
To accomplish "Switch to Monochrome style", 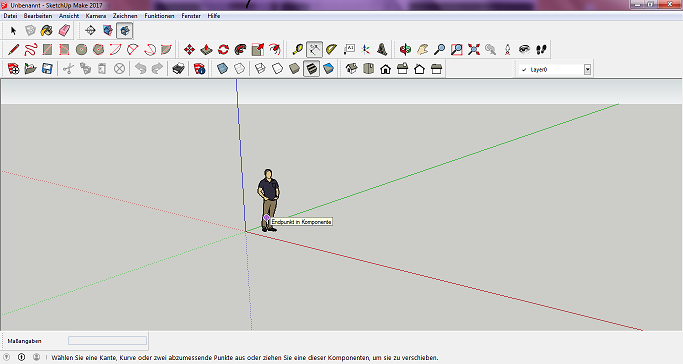I will coord(328,69).
